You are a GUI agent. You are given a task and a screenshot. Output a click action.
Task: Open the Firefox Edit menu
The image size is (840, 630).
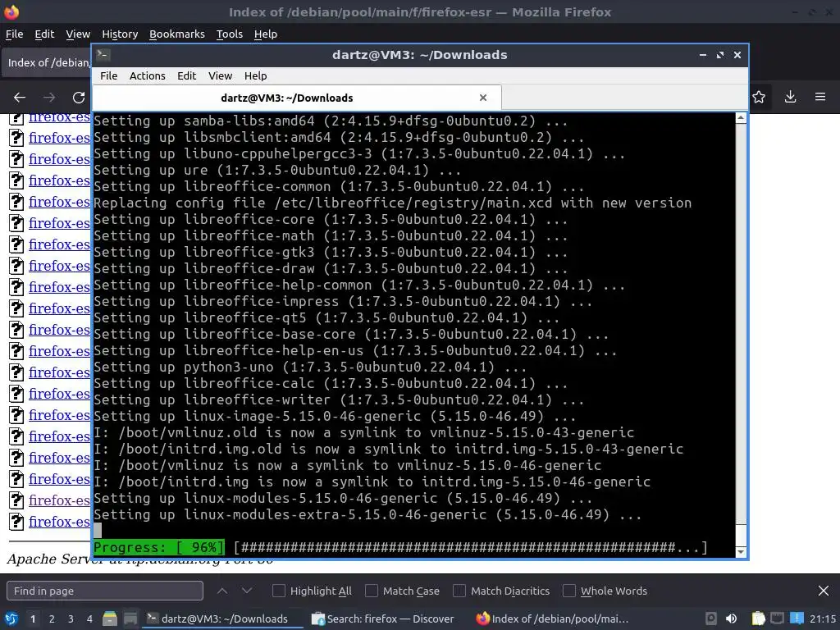click(44, 34)
